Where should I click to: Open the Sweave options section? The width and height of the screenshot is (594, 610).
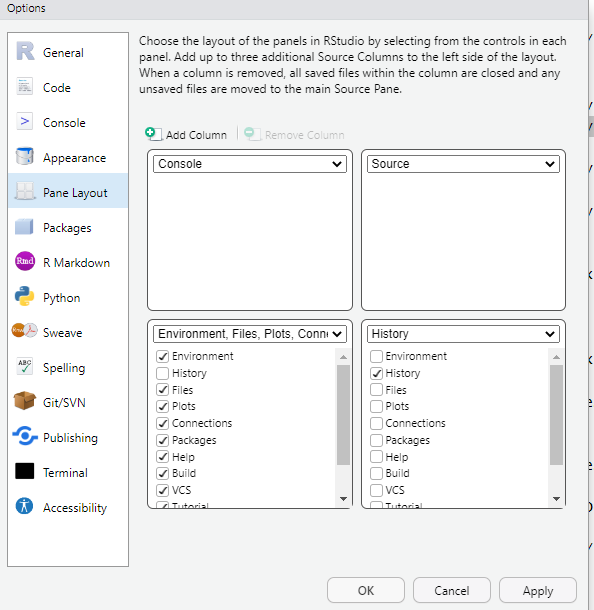coord(68,332)
